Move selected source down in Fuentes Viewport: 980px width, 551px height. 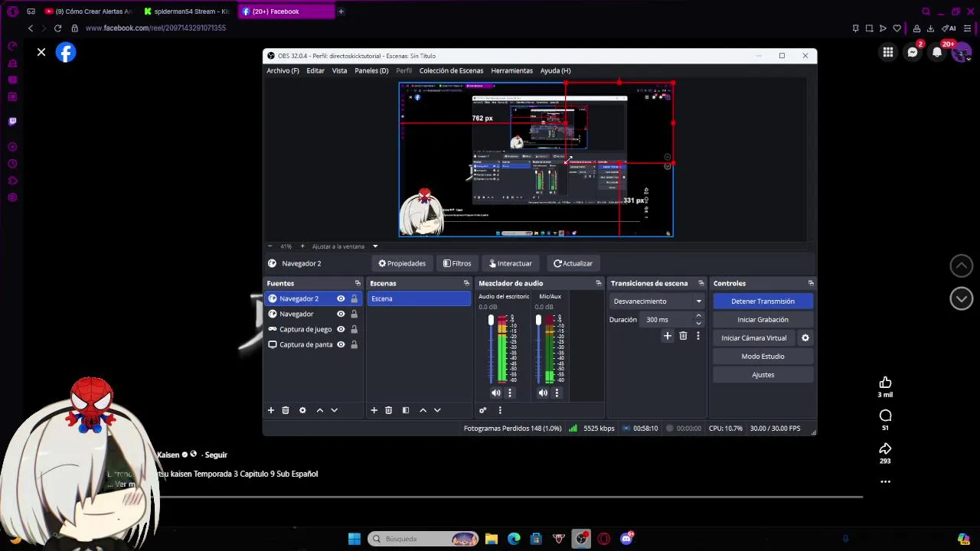point(334,410)
